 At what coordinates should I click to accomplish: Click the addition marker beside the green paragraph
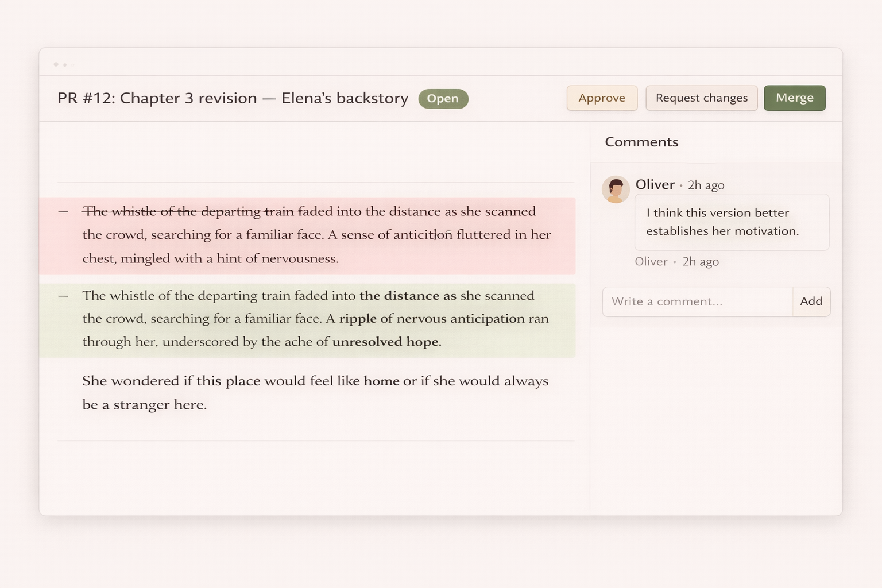[x=63, y=296]
